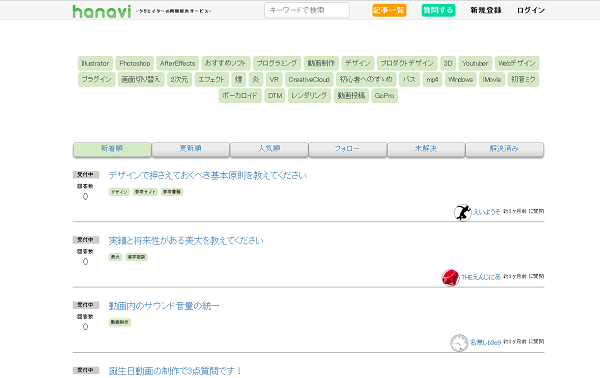This screenshot has width=600, height=378.
Task: Select the iMovie tag
Action: 492,79
